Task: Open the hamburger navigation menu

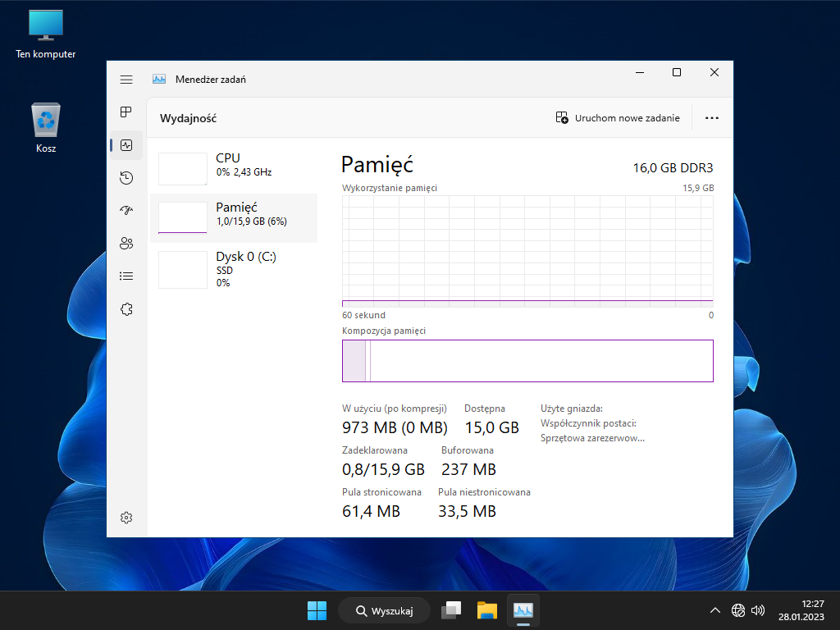Action: (x=126, y=80)
